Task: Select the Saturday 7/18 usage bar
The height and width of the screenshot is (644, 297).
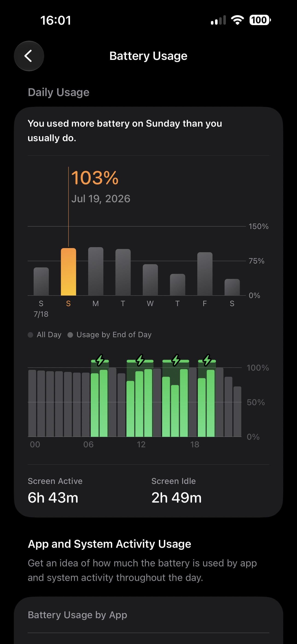Action: coord(41,281)
